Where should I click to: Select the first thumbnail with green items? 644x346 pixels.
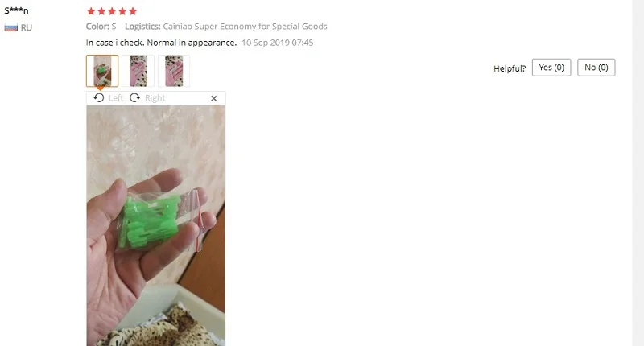tap(102, 71)
